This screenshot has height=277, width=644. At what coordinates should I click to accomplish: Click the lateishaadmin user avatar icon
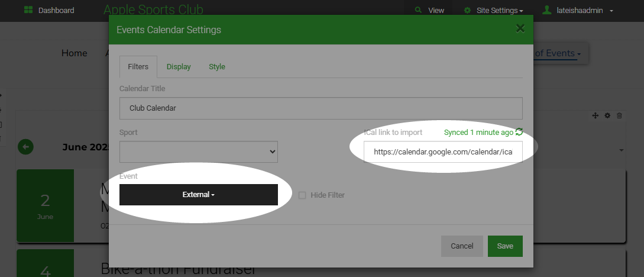tap(547, 11)
